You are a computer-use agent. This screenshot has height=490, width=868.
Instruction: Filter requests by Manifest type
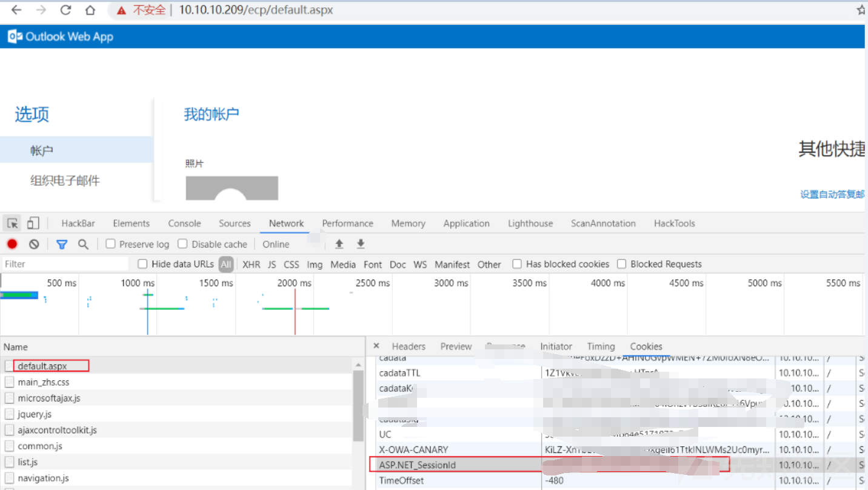pos(452,264)
